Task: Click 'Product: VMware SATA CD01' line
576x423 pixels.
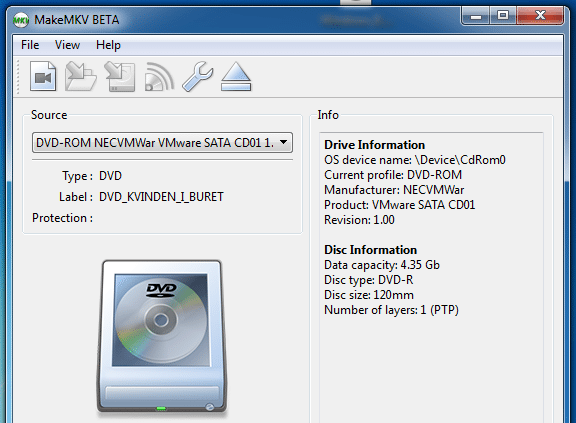Action: pyautogui.click(x=400, y=205)
